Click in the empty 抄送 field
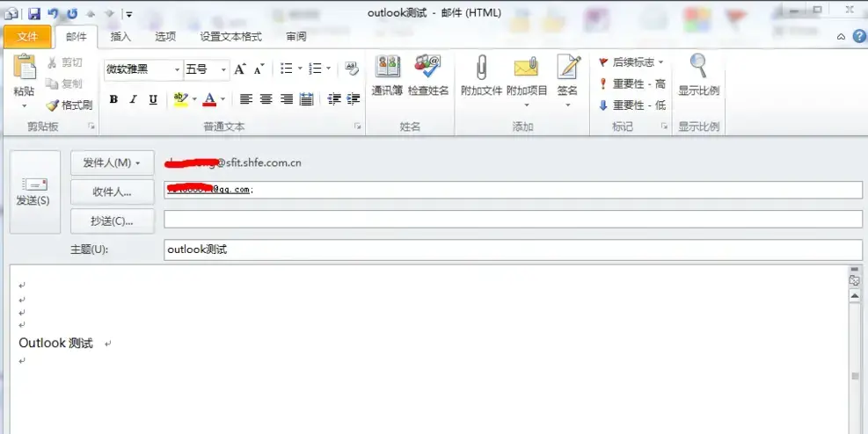Screen dimensions: 868x434 (514, 219)
